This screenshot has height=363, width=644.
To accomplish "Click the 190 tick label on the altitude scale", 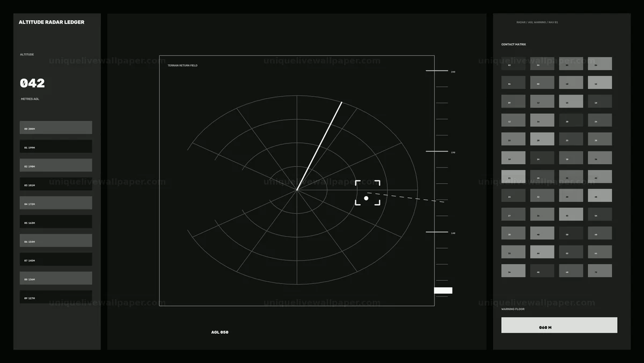I will (x=453, y=153).
